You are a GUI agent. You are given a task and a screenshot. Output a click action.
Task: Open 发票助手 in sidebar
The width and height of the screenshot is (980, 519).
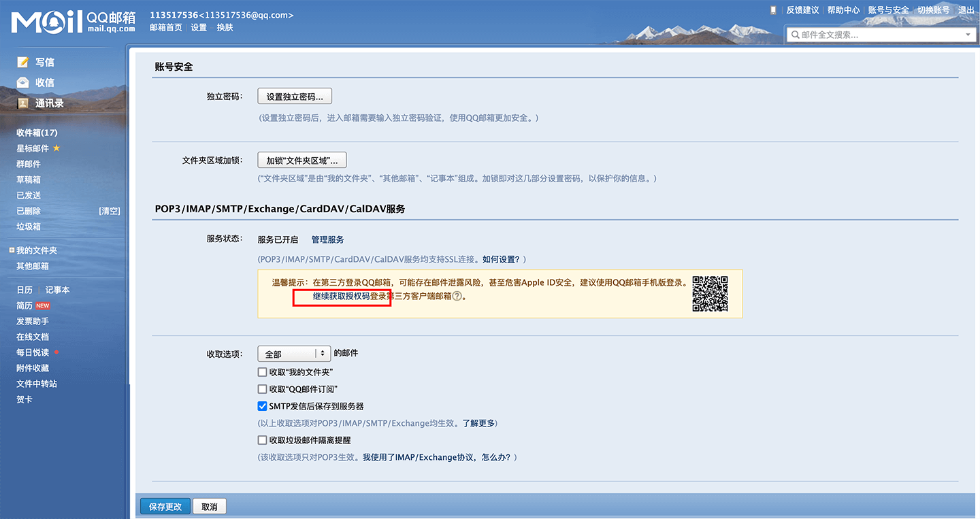pyautogui.click(x=33, y=321)
